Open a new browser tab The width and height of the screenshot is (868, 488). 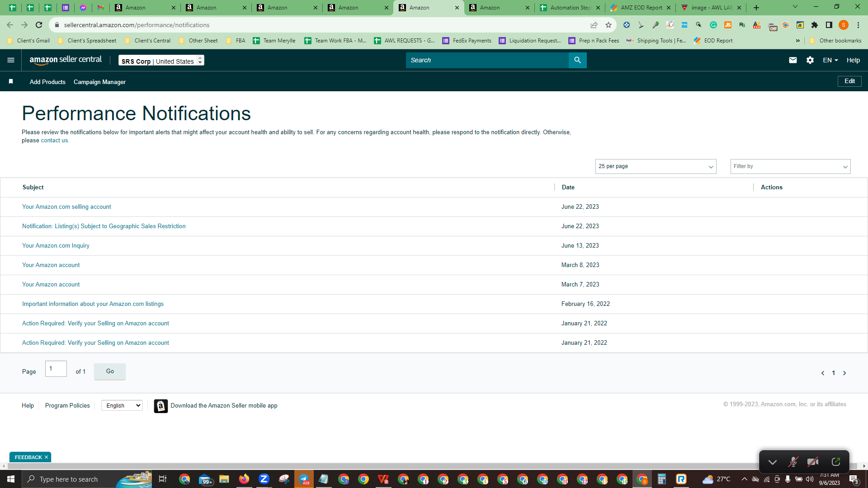(x=756, y=8)
